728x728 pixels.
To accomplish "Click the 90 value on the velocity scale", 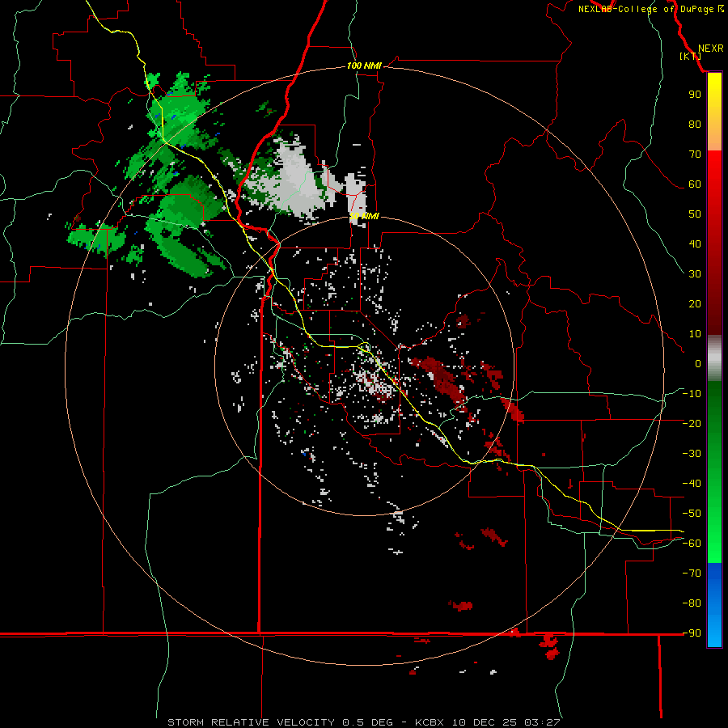I will 695,95.
